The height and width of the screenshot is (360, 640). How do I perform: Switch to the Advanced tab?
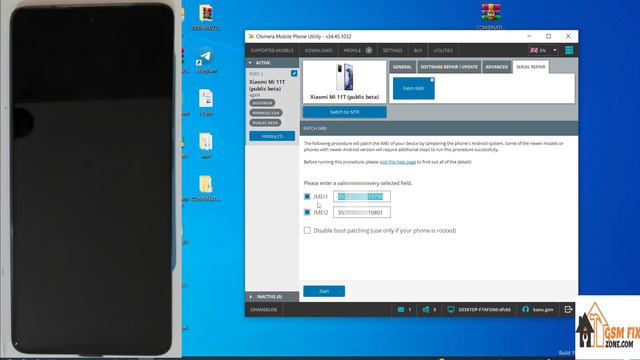point(497,67)
